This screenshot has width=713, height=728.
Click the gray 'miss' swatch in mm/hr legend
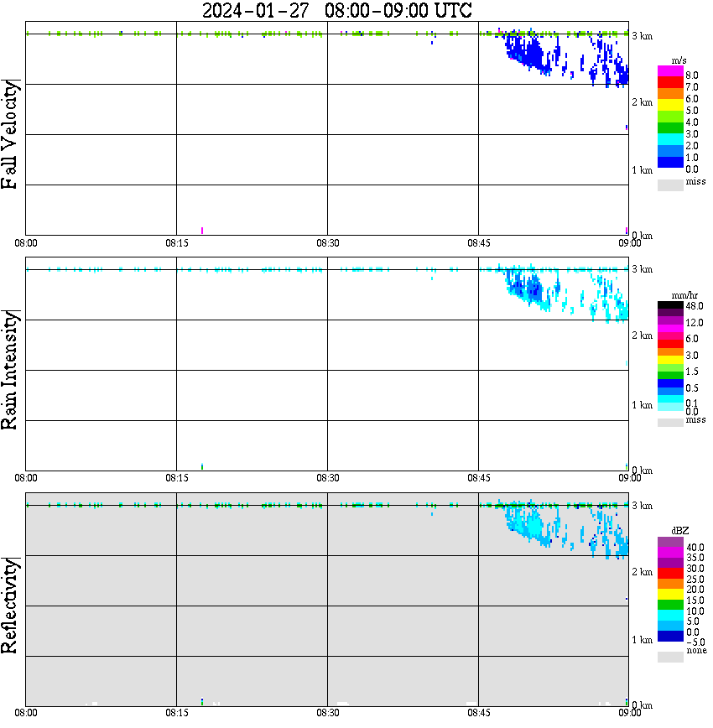coord(670,423)
